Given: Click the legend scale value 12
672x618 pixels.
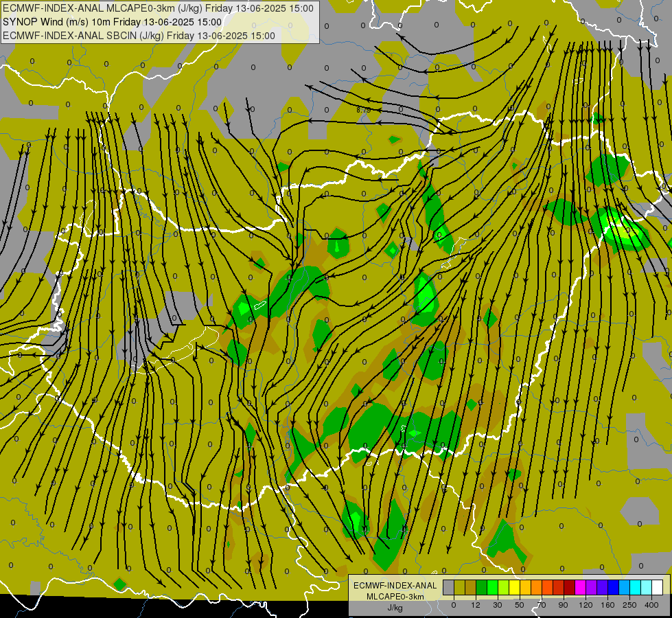Looking at the screenshot, I should [x=476, y=605].
